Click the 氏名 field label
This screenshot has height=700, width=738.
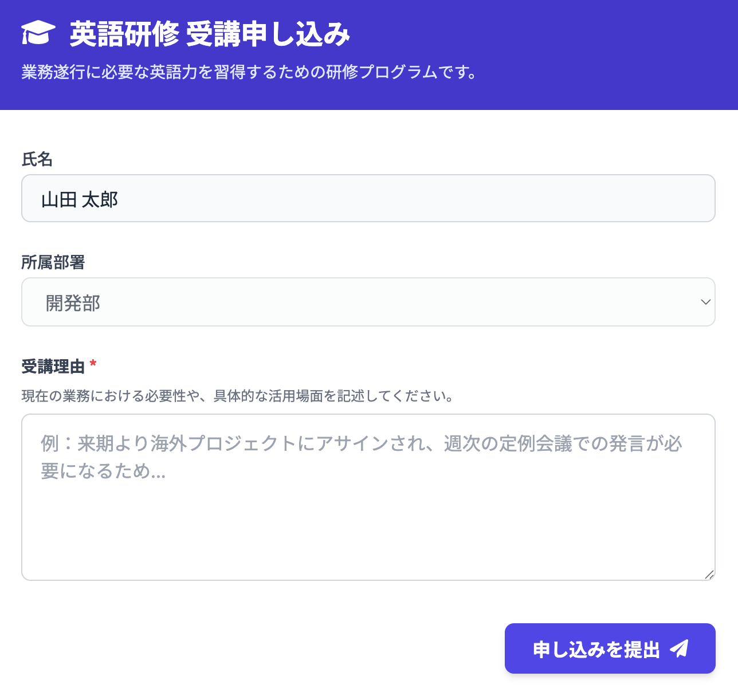pyautogui.click(x=37, y=159)
